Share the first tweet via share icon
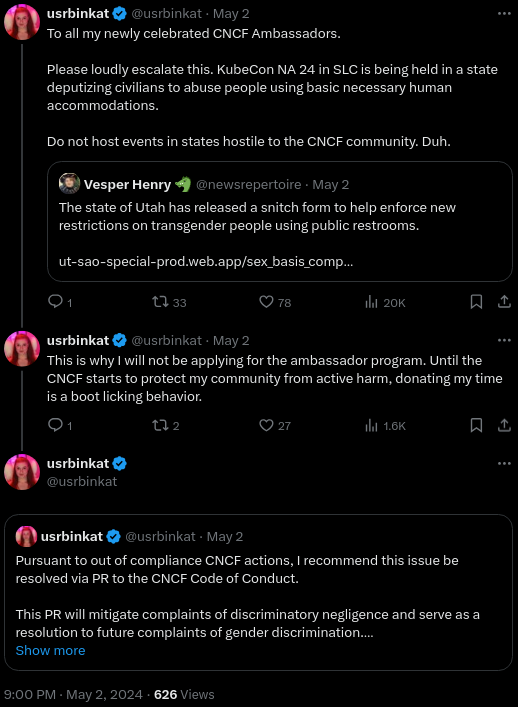Screen dimensions: 518x707 pyautogui.click(x=504, y=302)
